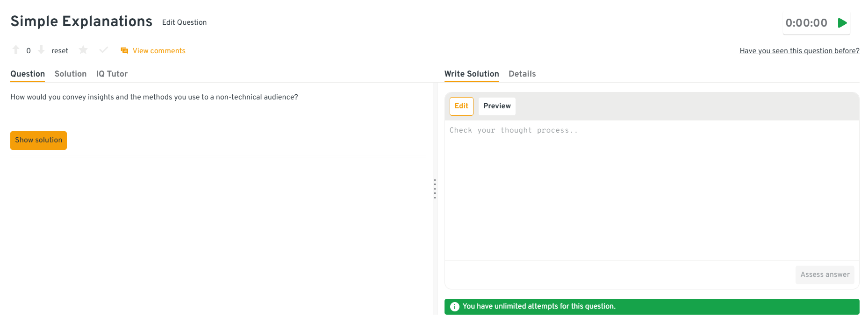Click the downvote arrow icon
Viewport: 868px width, 324px height.
point(41,50)
